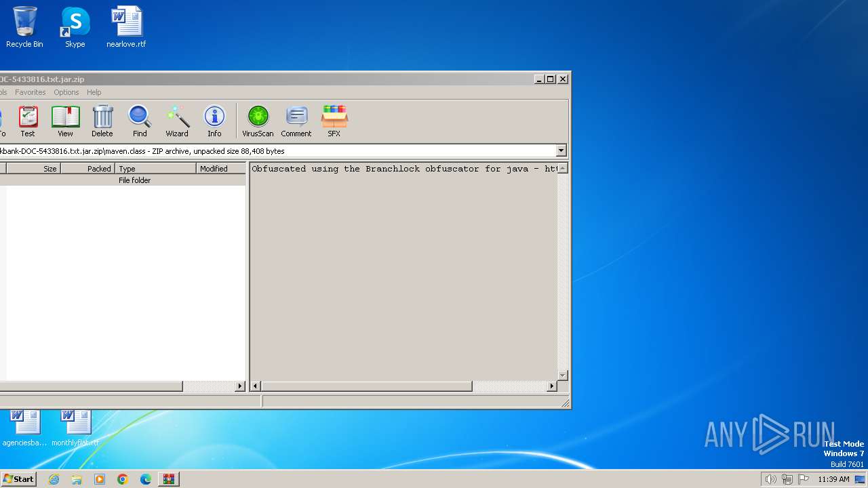The image size is (868, 488).
Task: Open the Find search tool
Action: tap(140, 121)
